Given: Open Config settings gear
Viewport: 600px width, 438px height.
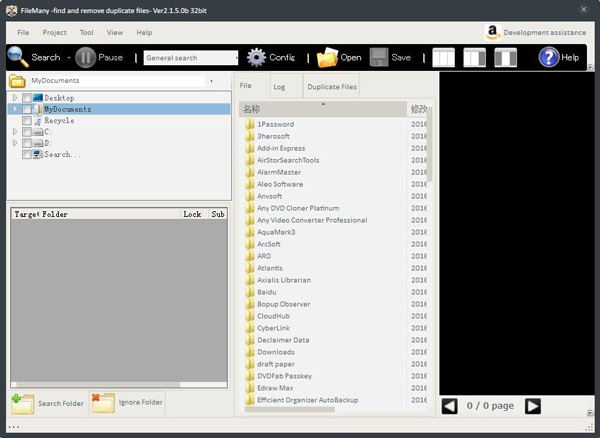Looking at the screenshot, I should tap(256, 57).
